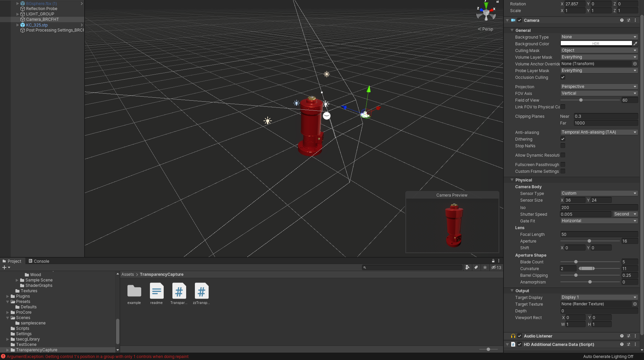Click the Background Color HDR swatch

pyautogui.click(x=596, y=43)
